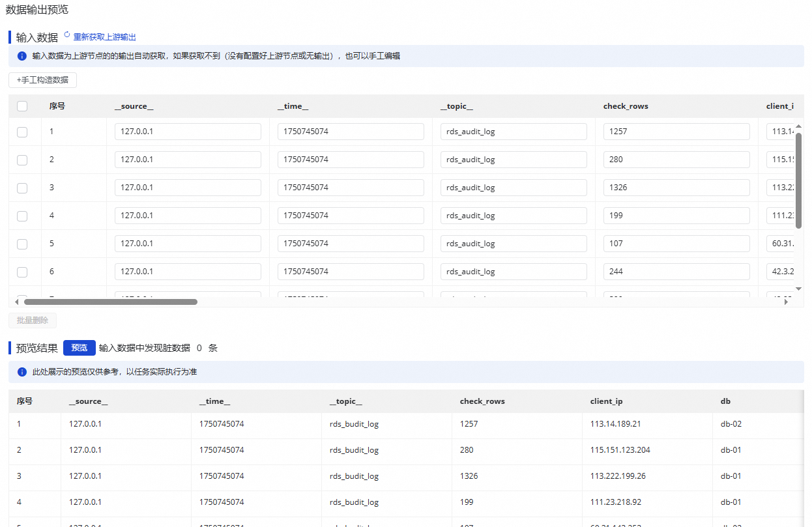Click the blue 预览 button

[80, 348]
